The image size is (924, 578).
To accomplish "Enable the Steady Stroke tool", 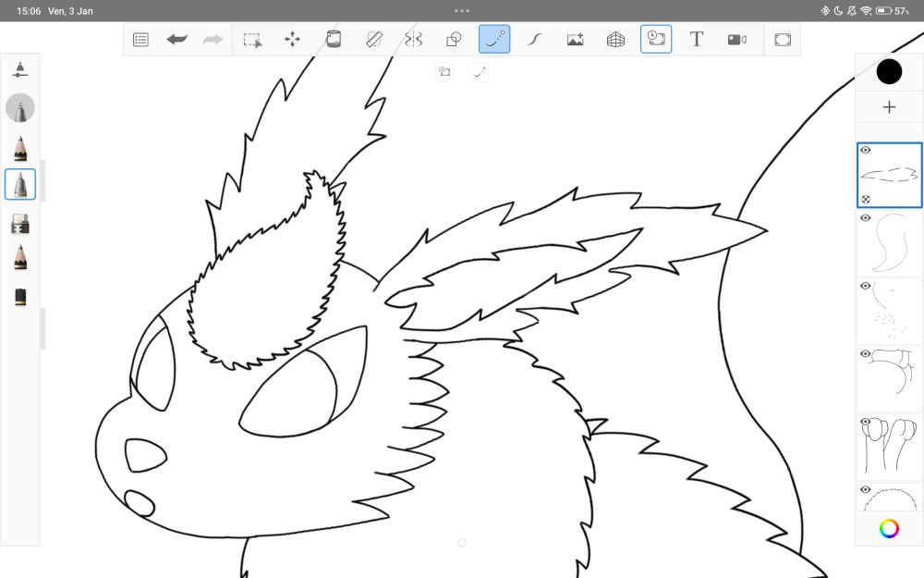I will click(534, 40).
